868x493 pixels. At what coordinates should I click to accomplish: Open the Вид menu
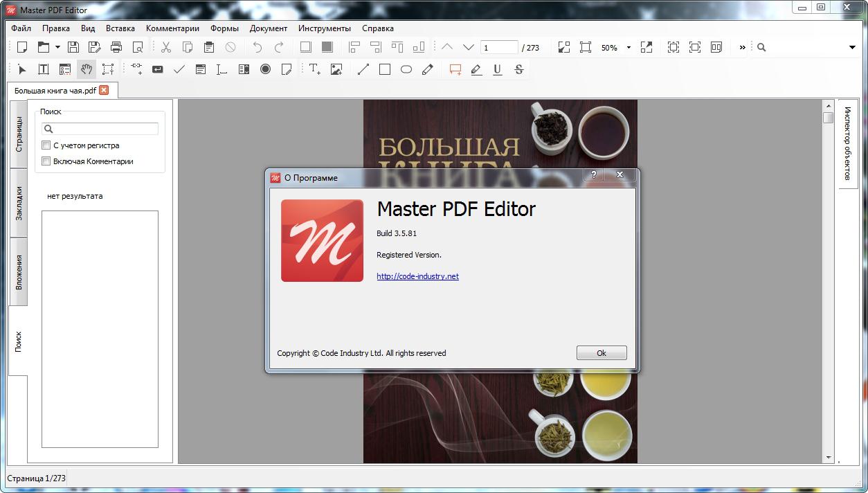pos(88,28)
